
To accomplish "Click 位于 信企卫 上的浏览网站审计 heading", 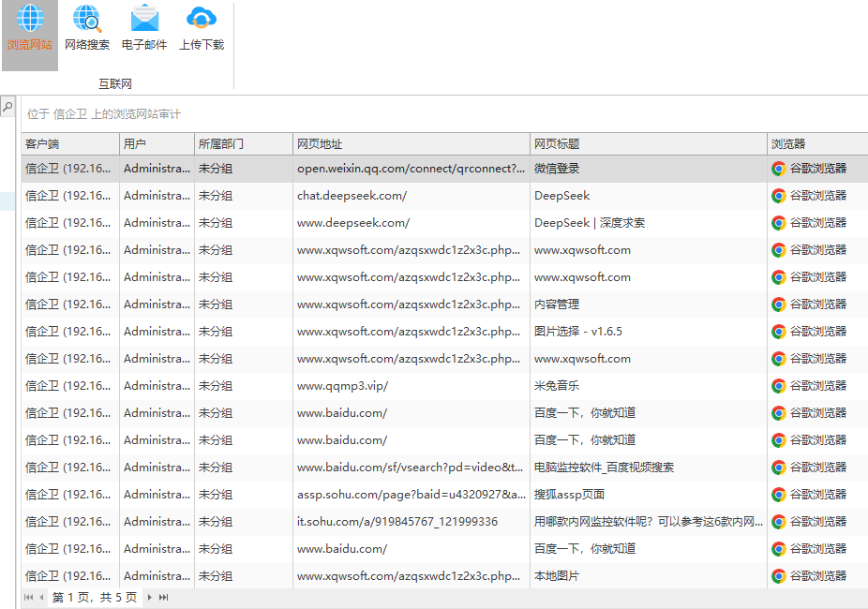I will point(104,114).
